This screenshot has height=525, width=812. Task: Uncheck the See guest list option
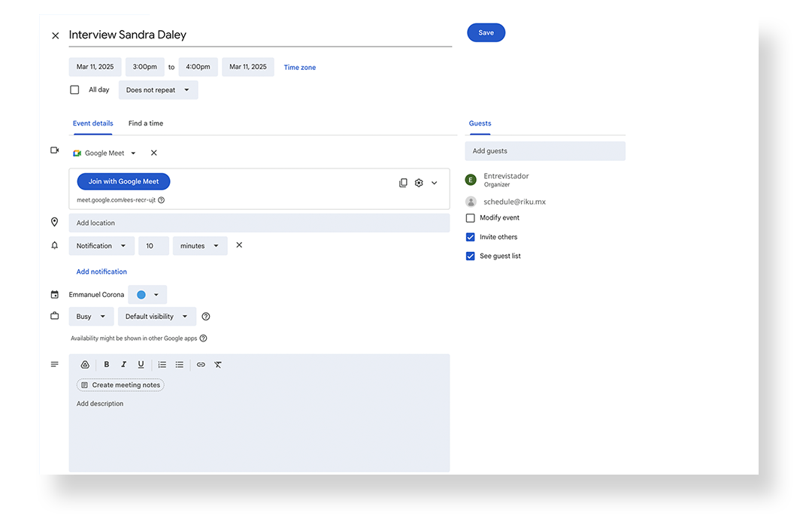[x=471, y=256]
